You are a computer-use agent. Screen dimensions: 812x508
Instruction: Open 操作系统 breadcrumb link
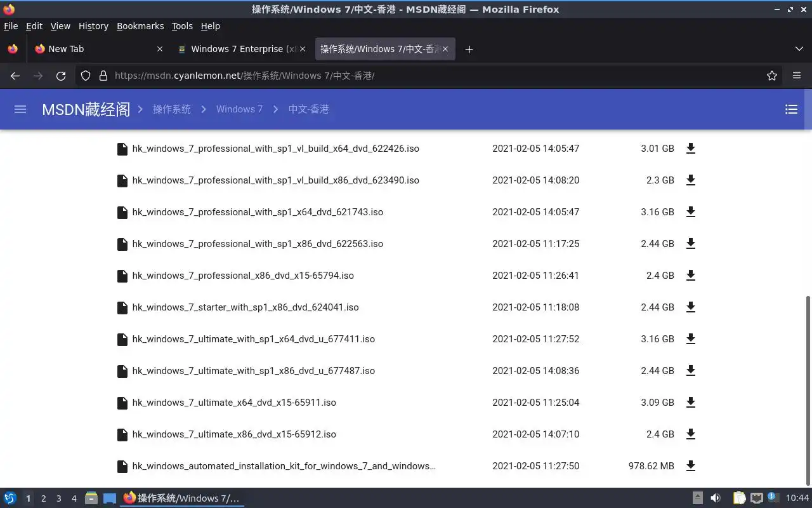tap(171, 109)
